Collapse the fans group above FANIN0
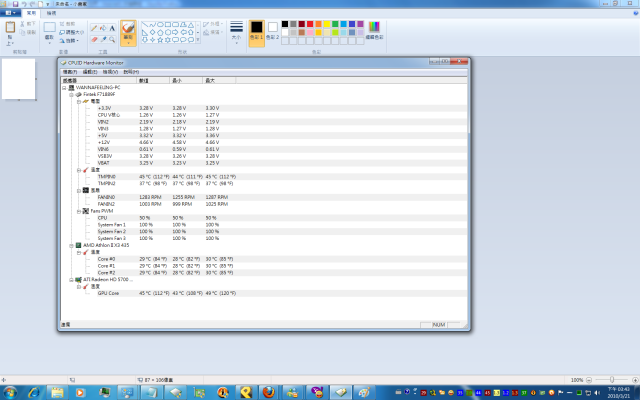The image size is (640, 400). [x=79, y=191]
